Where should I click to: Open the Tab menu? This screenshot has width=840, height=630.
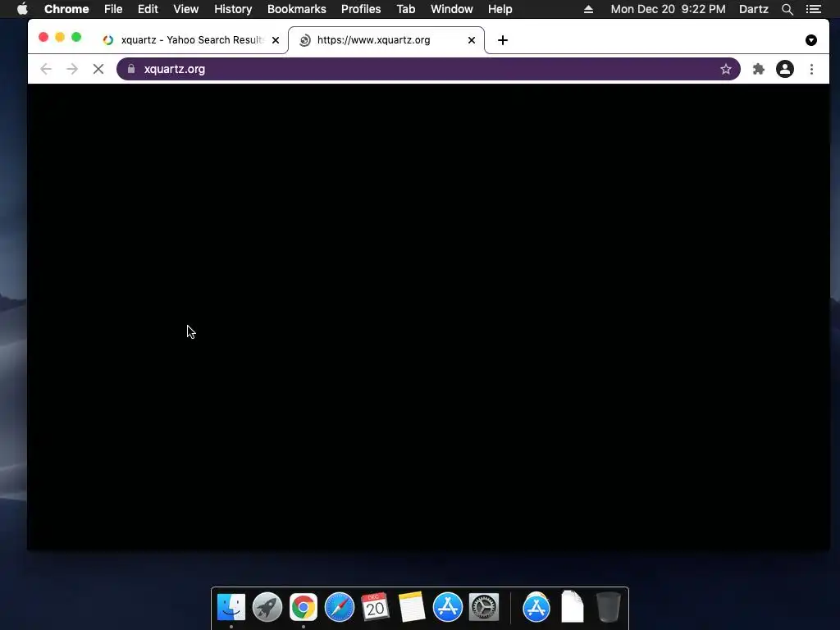point(405,9)
